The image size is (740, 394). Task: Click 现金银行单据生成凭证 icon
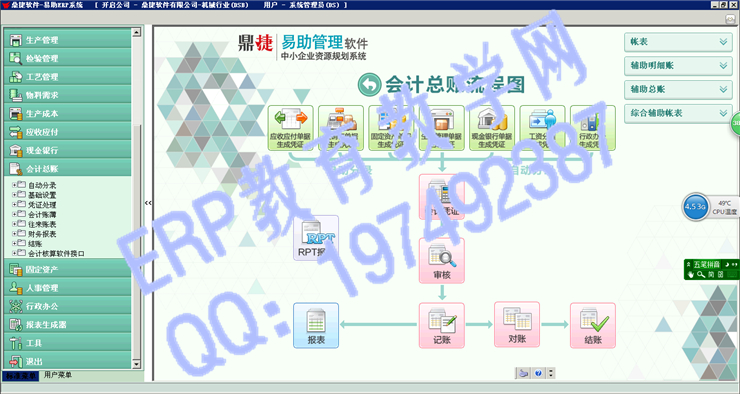coord(492,128)
